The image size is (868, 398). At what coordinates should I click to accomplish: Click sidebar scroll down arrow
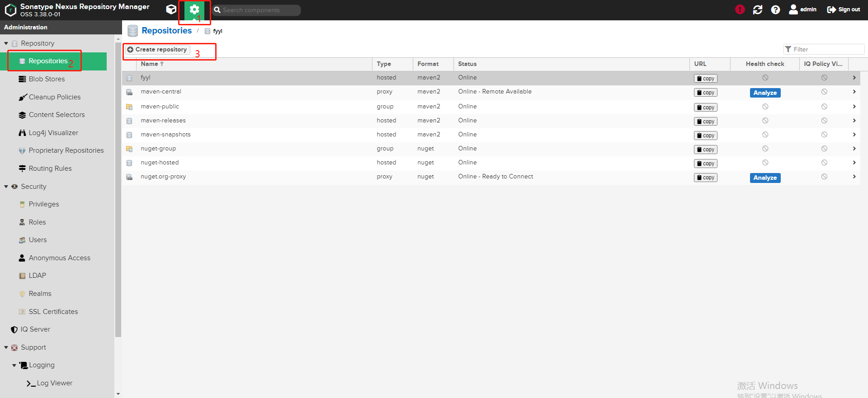pyautogui.click(x=118, y=394)
